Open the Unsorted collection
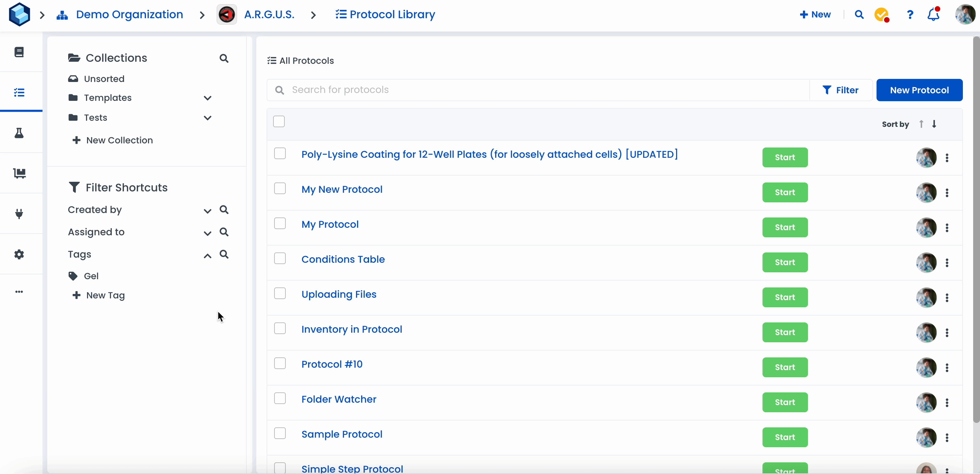980x474 pixels. pos(104,79)
